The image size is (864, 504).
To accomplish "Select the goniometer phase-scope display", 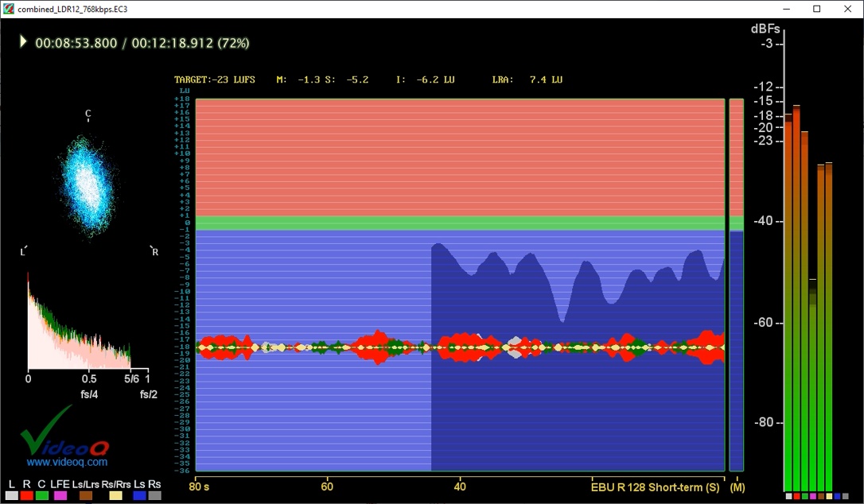I will [x=88, y=183].
